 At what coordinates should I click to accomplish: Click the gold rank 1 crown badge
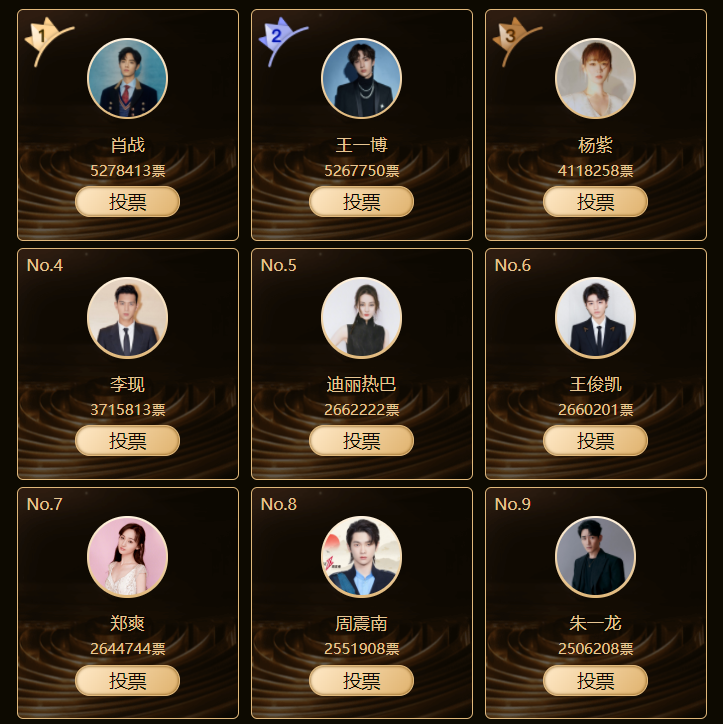coord(48,41)
